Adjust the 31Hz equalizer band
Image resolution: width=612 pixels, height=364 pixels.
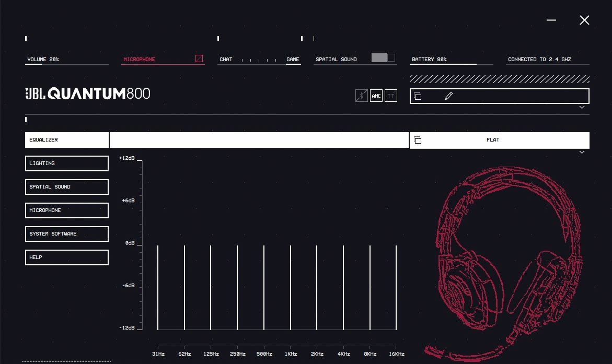158,288
